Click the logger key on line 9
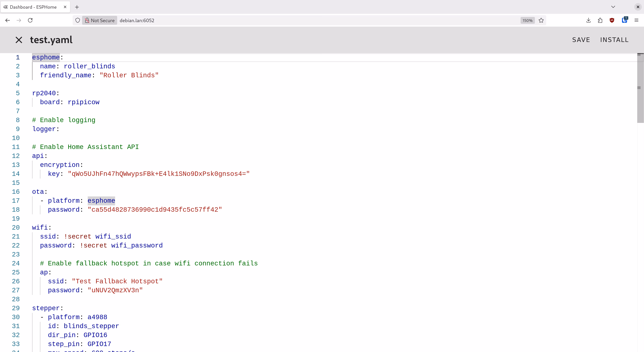This screenshot has height=352, width=644. coord(44,129)
